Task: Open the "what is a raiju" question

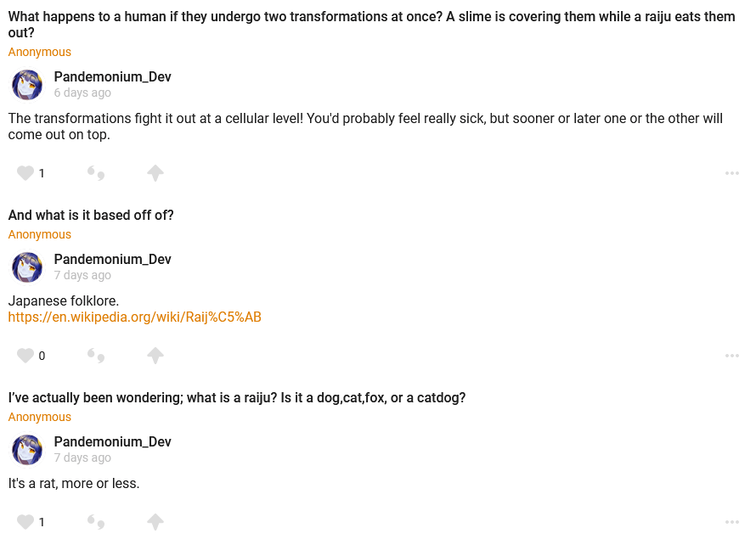Action: [x=237, y=398]
